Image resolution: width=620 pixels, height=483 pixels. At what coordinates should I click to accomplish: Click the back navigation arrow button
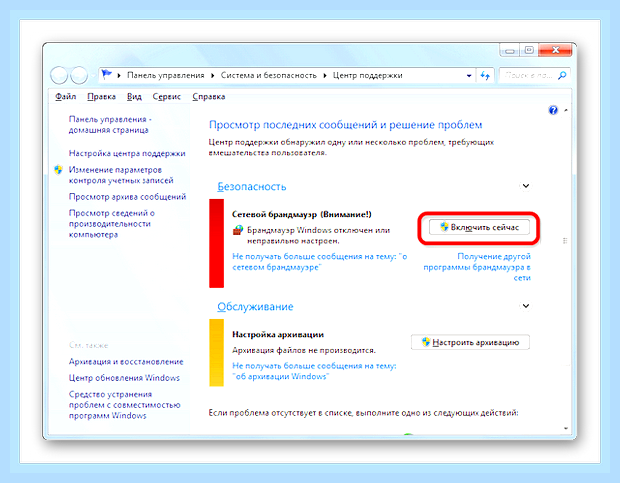(59, 75)
